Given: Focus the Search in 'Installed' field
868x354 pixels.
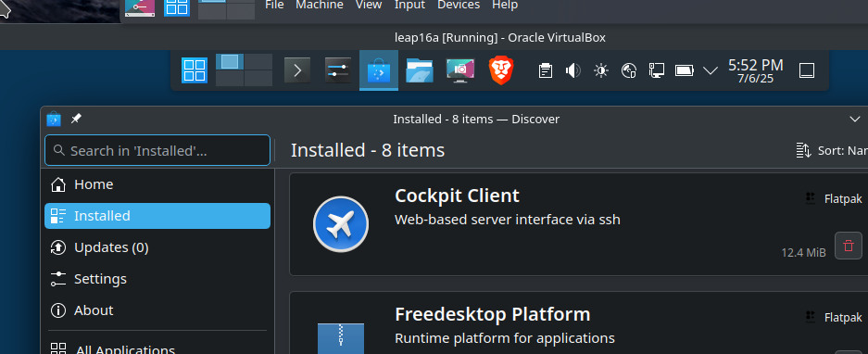Looking at the screenshot, I should (x=157, y=150).
